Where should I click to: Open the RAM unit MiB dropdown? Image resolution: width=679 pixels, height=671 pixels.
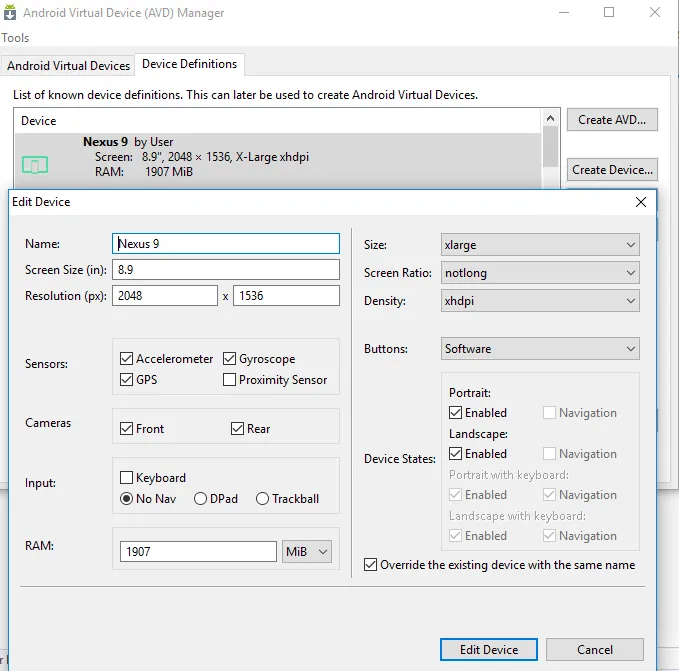(307, 552)
